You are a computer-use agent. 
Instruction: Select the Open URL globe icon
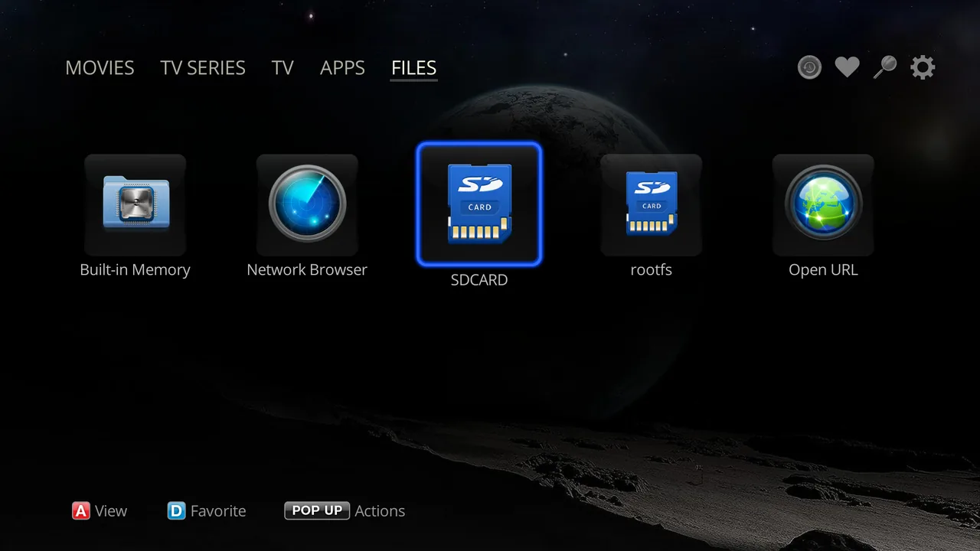(x=823, y=204)
